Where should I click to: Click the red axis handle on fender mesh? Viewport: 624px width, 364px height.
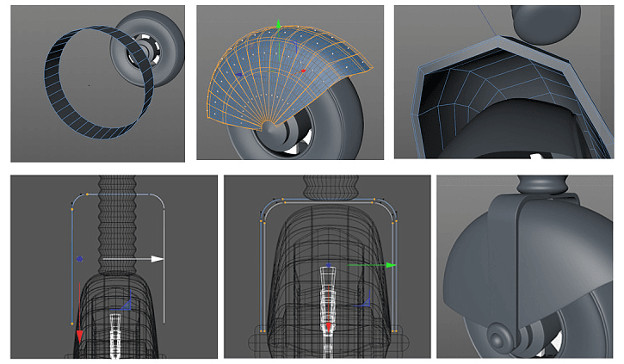click(x=303, y=71)
